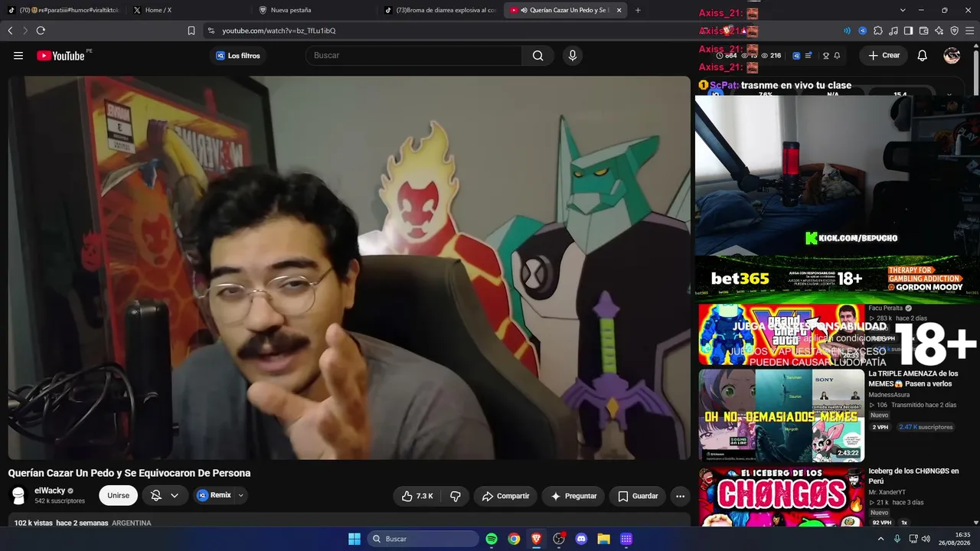Image resolution: width=980 pixels, height=551 pixels.
Task: Click the MadnessAsura channel name
Action: click(x=890, y=395)
